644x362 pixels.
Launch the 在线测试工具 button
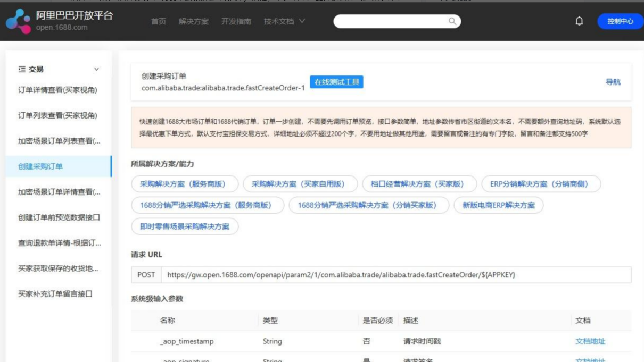[336, 82]
